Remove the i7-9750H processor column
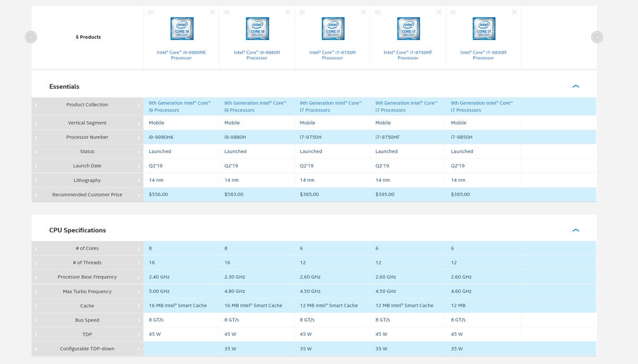 point(363,12)
